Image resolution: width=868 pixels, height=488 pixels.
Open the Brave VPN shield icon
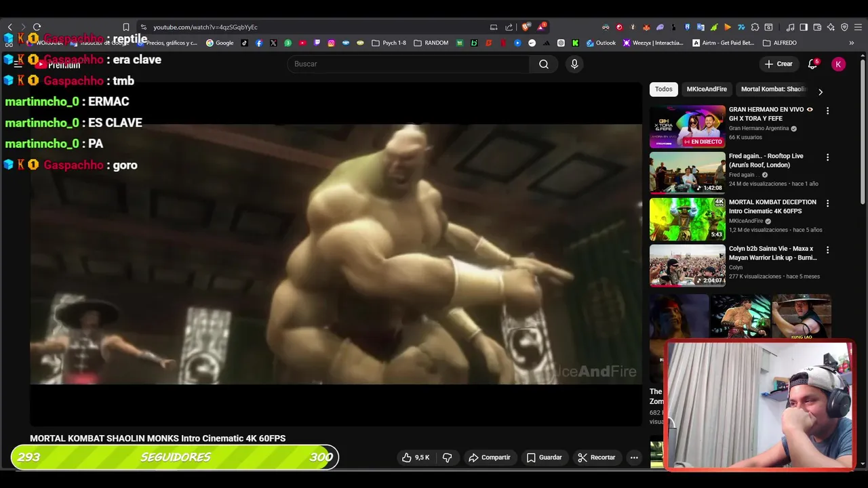tap(844, 27)
